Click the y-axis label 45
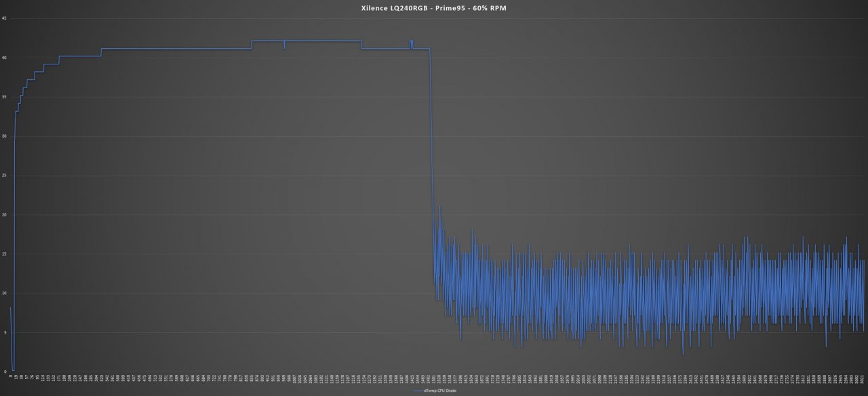Image resolution: width=868 pixels, height=396 pixels. point(5,18)
